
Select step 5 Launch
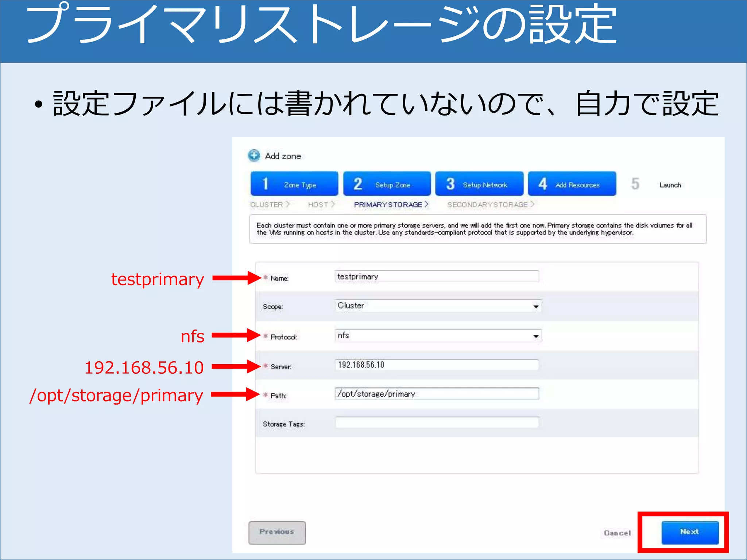coord(657,184)
